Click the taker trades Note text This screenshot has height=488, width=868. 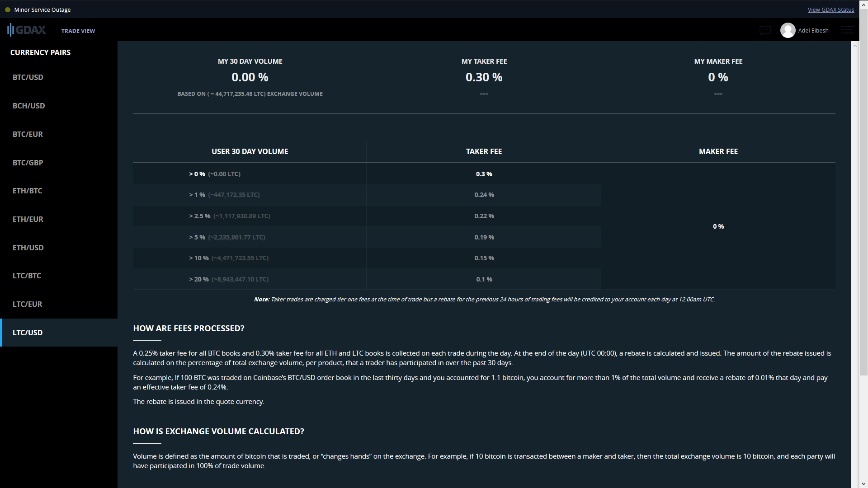click(484, 300)
